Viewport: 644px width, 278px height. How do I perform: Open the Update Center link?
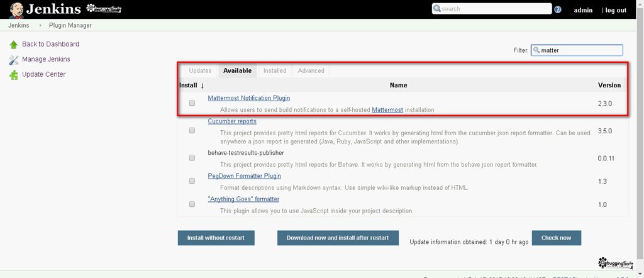point(43,74)
